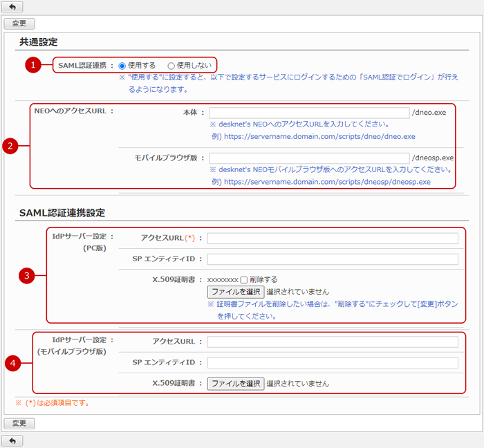The height and width of the screenshot is (448, 484).
Task: Click the back arrow icon at top
Action: click(x=12, y=7)
